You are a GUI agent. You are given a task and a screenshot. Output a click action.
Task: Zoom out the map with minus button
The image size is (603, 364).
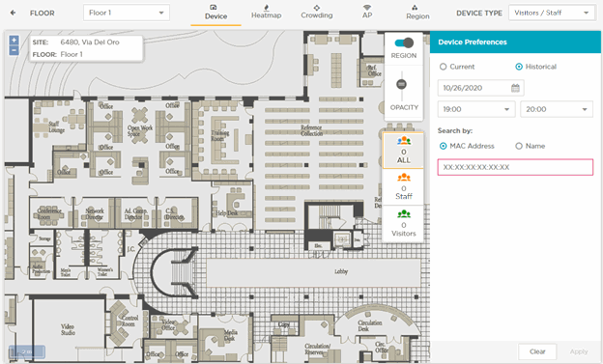pyautogui.click(x=14, y=50)
